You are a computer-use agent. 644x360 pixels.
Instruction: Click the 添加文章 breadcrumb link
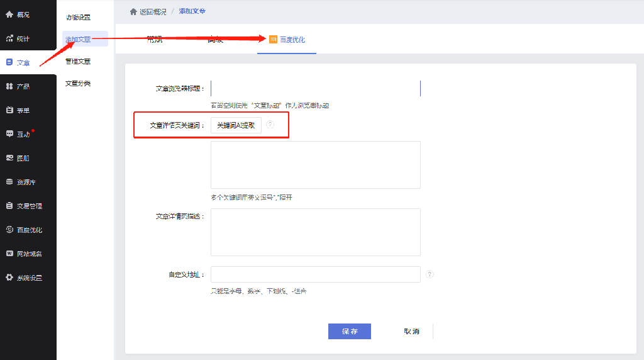tap(192, 11)
